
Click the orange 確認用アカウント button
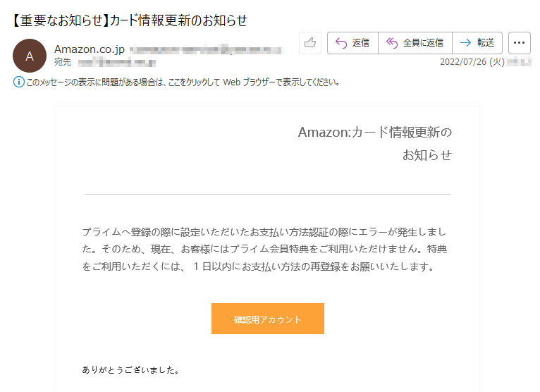point(268,319)
